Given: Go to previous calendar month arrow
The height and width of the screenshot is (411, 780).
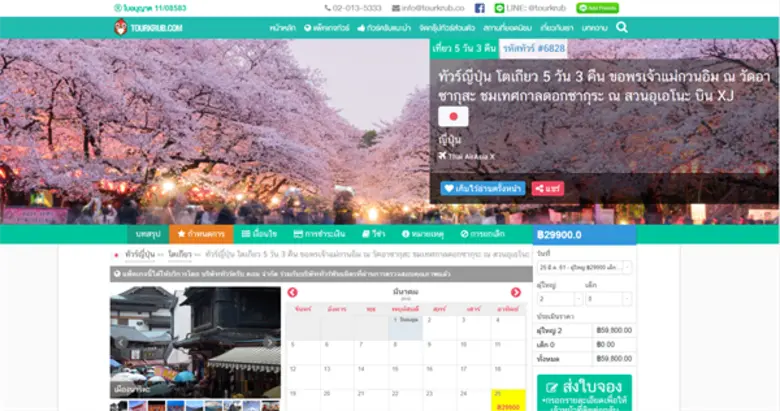Looking at the screenshot, I should pyautogui.click(x=292, y=292).
